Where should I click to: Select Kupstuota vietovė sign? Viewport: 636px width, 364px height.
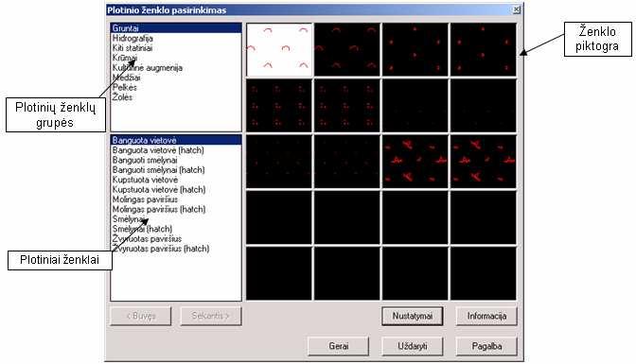coord(145,180)
